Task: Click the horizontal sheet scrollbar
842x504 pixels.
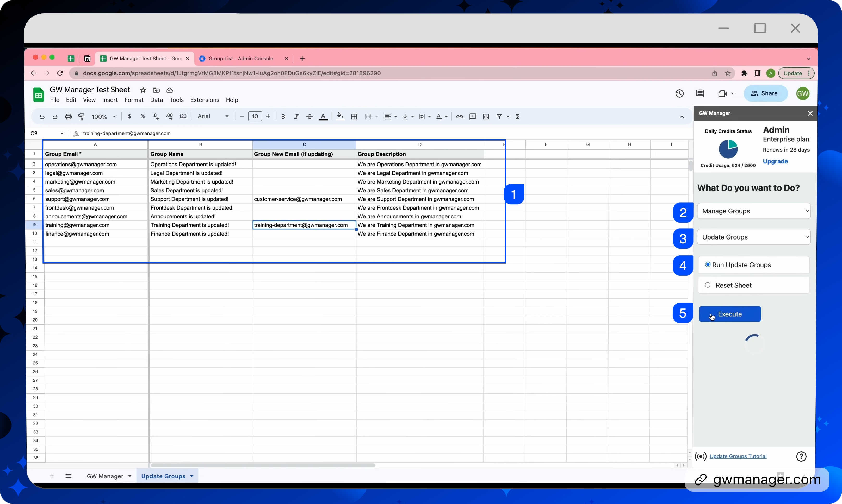Action: tap(263, 465)
